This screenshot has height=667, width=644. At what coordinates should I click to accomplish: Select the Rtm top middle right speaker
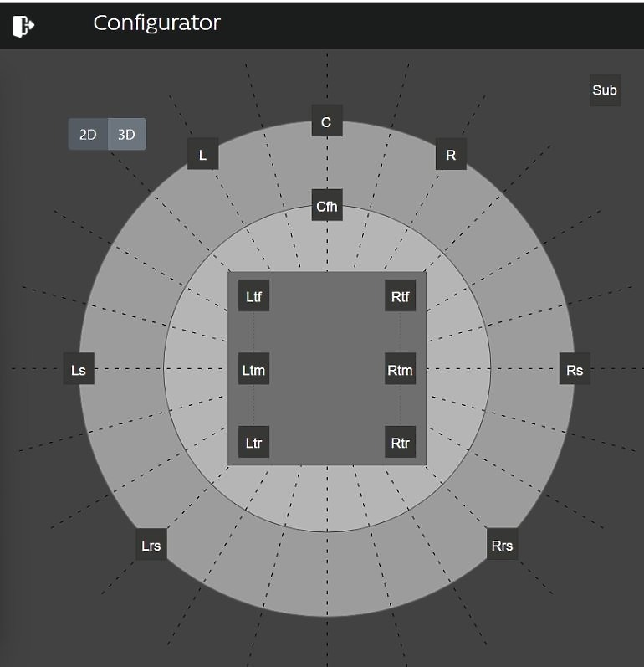(400, 369)
